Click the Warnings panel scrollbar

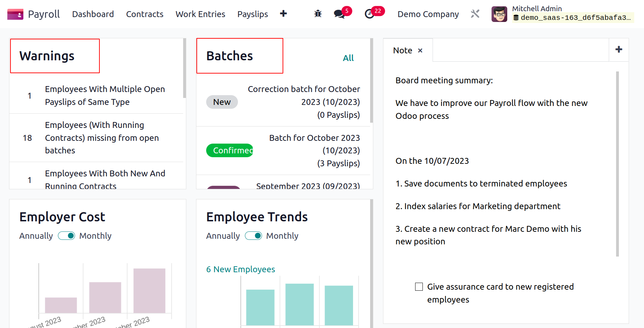tap(184, 68)
